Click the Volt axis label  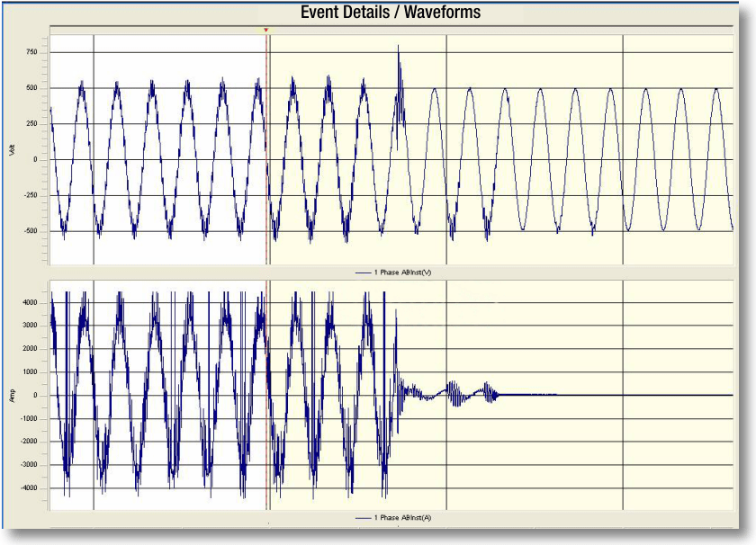click(x=11, y=150)
